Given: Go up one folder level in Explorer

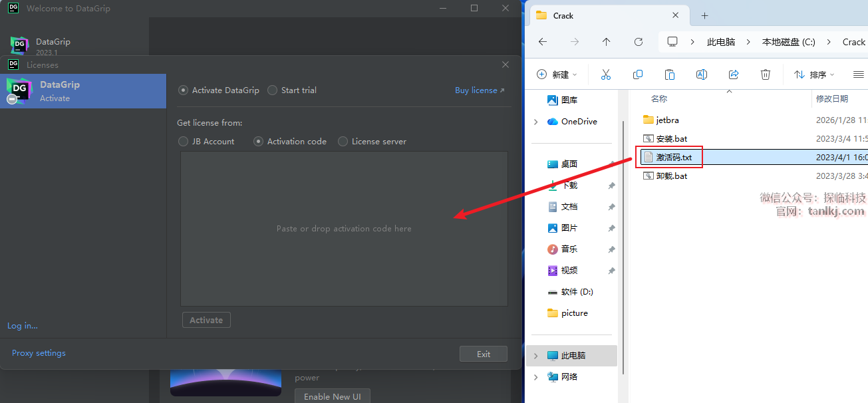Looking at the screenshot, I should pyautogui.click(x=606, y=42).
